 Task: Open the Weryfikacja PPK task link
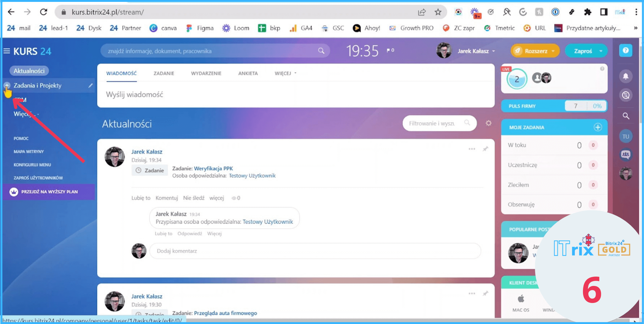coord(213,168)
